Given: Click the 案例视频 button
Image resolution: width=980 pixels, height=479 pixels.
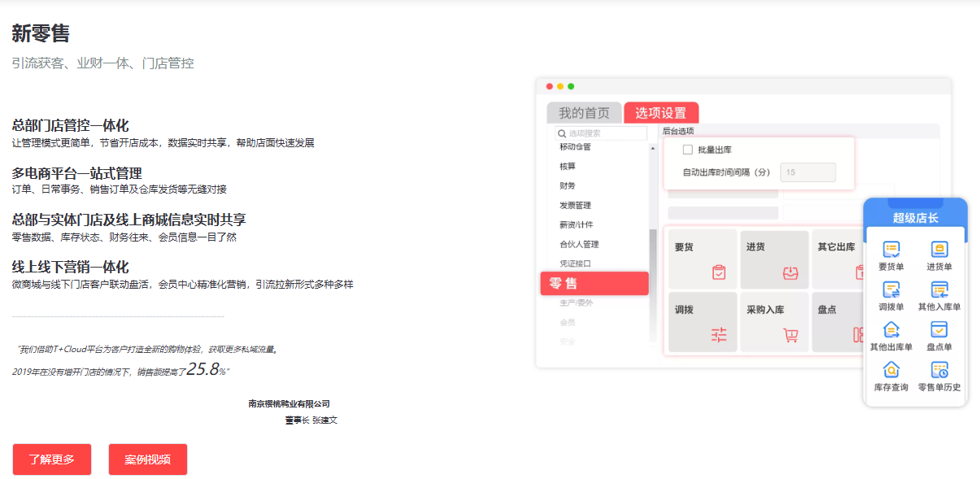Looking at the screenshot, I should [148, 459].
